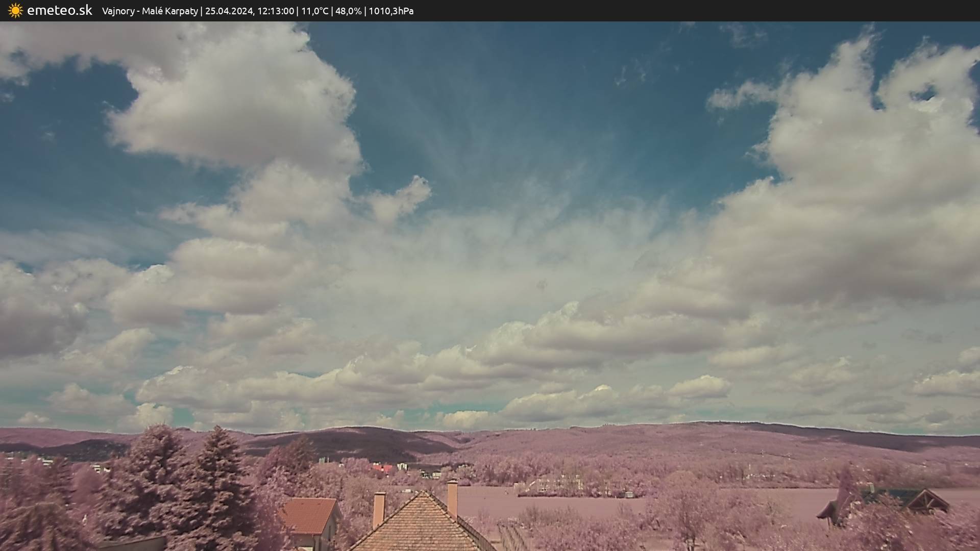Click the 12:13:00 timestamp text
Viewport: 980px width, 551px height.
(276, 11)
